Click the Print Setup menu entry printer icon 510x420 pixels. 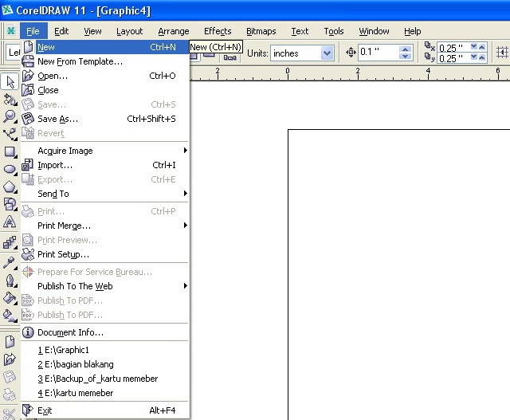[x=28, y=254]
